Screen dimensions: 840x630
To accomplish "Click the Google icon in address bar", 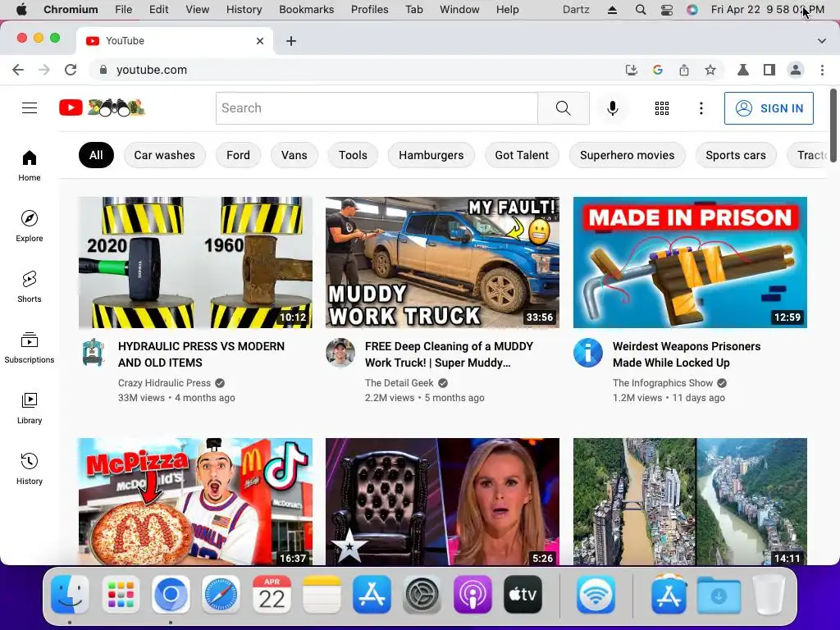I will [658, 70].
